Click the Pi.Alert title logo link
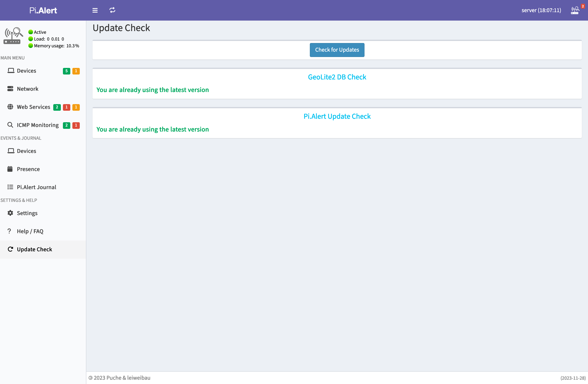588x384 pixels. [43, 10]
